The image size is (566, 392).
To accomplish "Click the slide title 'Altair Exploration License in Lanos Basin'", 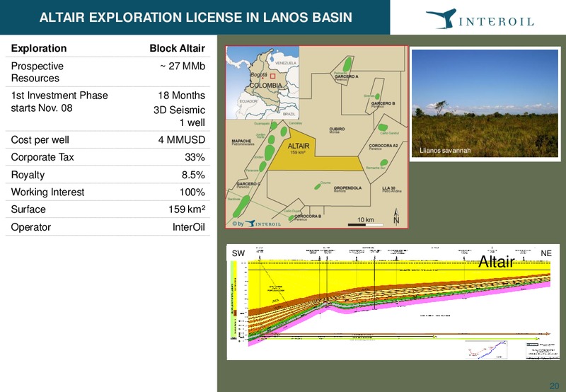I will pyautogui.click(x=196, y=17).
